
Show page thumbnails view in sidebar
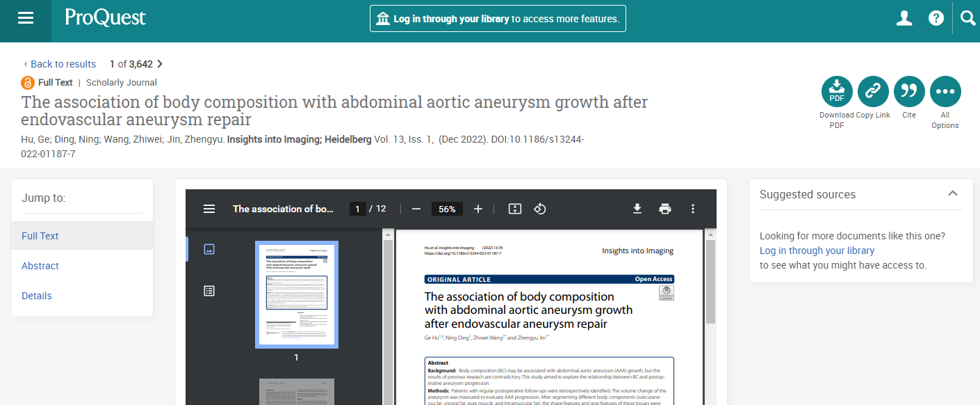[x=209, y=249]
